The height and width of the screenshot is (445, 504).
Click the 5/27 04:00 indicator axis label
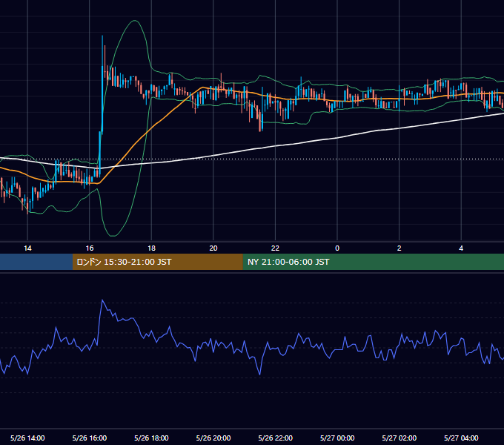click(x=461, y=438)
